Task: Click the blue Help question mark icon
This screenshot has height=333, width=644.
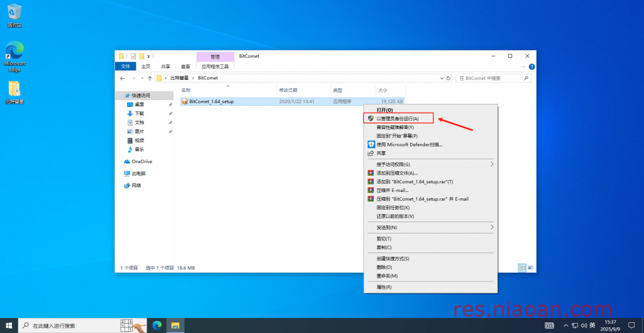Action: (531, 67)
